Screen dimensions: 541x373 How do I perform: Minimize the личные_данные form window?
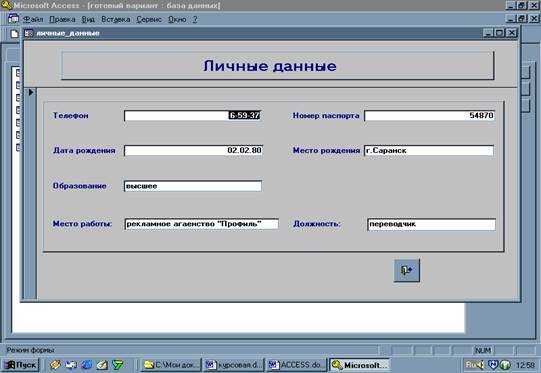(x=488, y=33)
